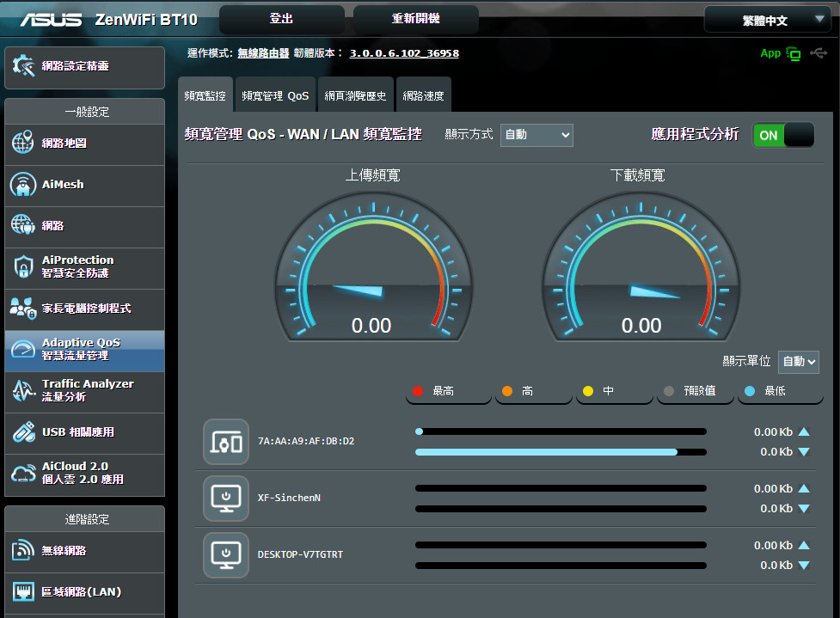840x618 pixels.
Task: Open the 網路設定精靈 setup wizard icon
Action: coord(23,66)
